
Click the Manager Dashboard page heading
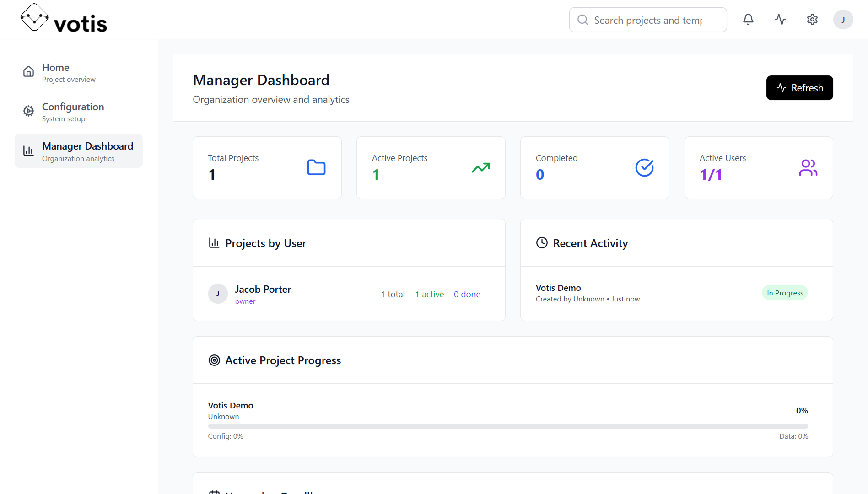click(x=261, y=80)
